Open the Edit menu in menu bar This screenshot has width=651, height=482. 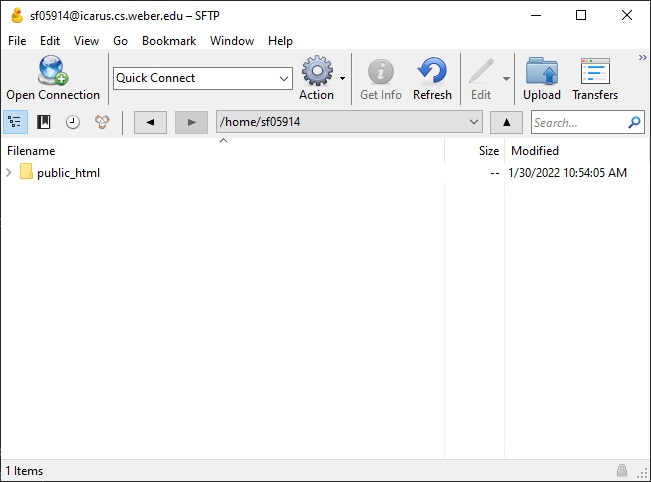tap(50, 41)
